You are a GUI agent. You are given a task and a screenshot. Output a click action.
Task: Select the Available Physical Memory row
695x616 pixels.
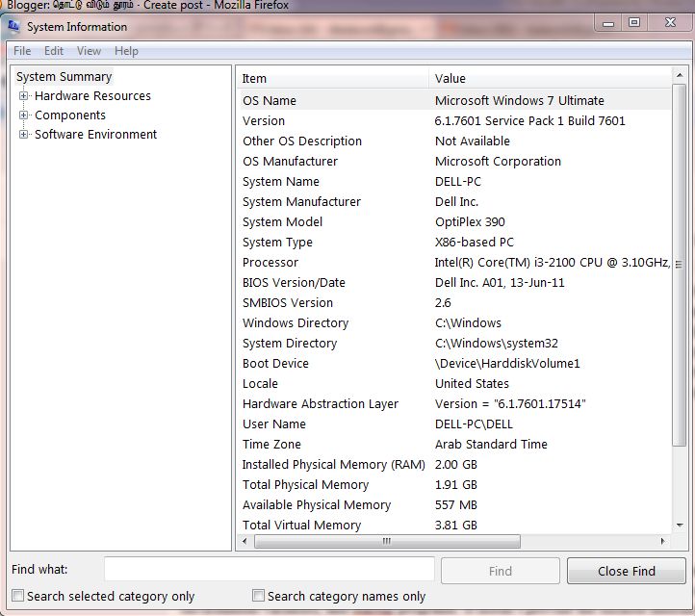click(454, 505)
